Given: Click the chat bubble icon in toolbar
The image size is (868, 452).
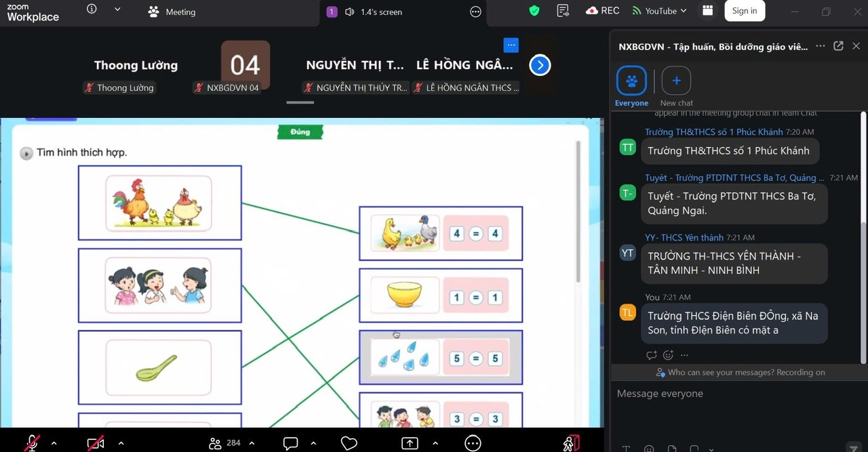Looking at the screenshot, I should (290, 443).
